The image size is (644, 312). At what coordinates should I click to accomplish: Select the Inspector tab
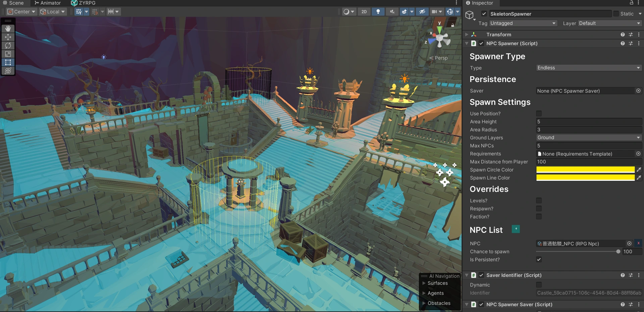pos(480,3)
